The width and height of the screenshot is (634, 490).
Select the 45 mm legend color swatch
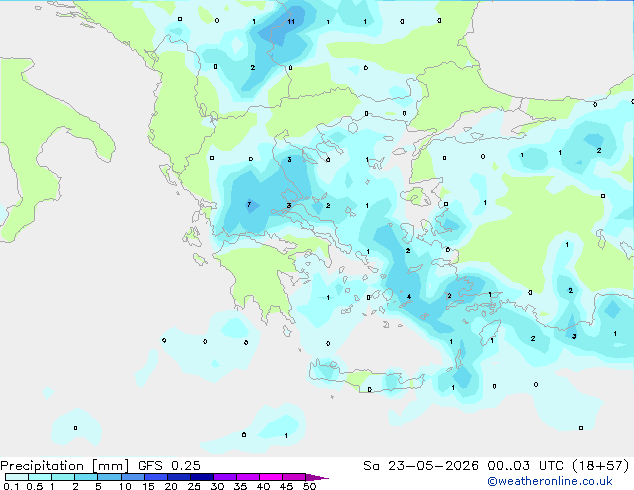[x=294, y=477]
